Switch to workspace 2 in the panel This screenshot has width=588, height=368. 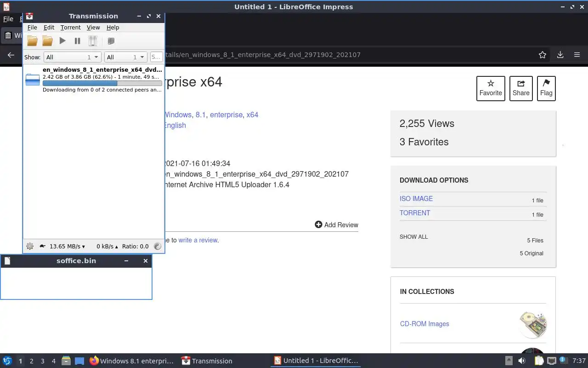pyautogui.click(x=31, y=361)
